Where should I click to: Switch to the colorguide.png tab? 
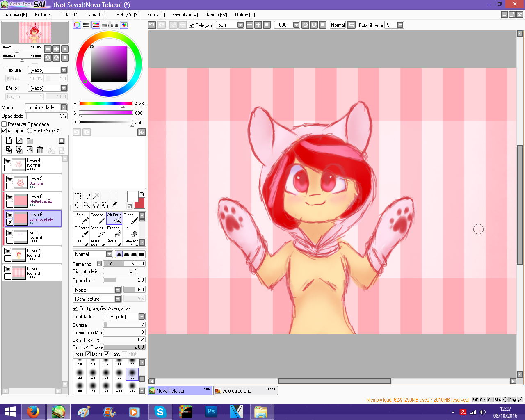[245, 391]
